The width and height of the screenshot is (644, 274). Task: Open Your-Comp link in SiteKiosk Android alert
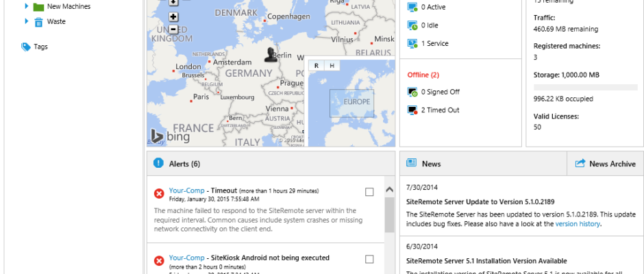click(x=186, y=258)
